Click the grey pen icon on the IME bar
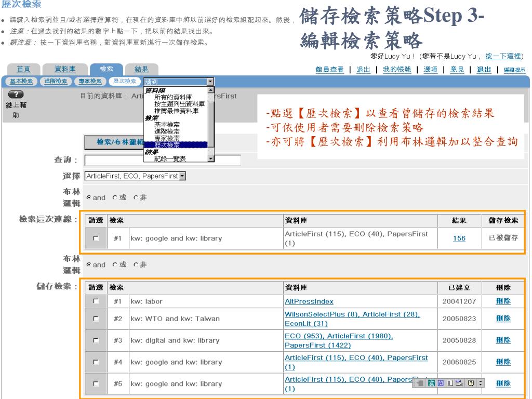 [x=420, y=383]
